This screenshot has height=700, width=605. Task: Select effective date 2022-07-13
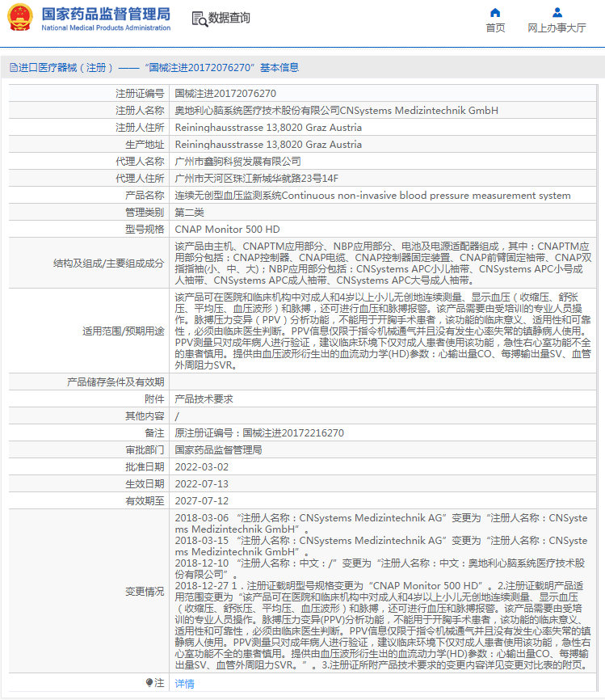click(202, 484)
